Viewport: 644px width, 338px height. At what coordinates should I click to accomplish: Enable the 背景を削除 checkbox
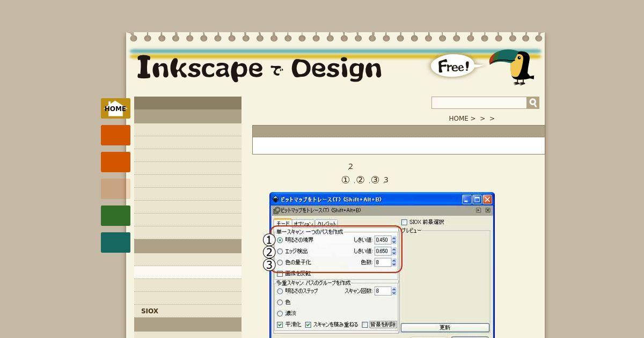pyautogui.click(x=365, y=325)
